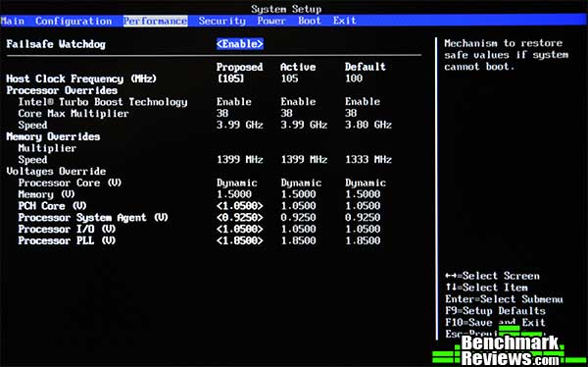Open the Exit tab

(345, 21)
